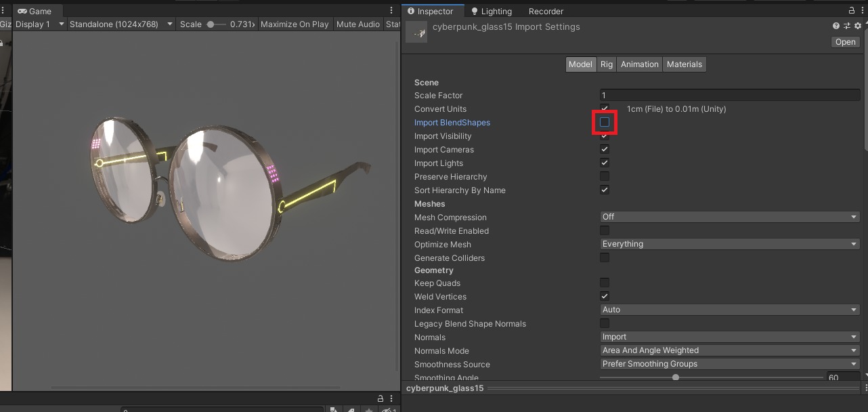Click the crossed-out eye icon near bottom right
Image resolution: width=868 pixels, height=412 pixels.
tap(387, 409)
